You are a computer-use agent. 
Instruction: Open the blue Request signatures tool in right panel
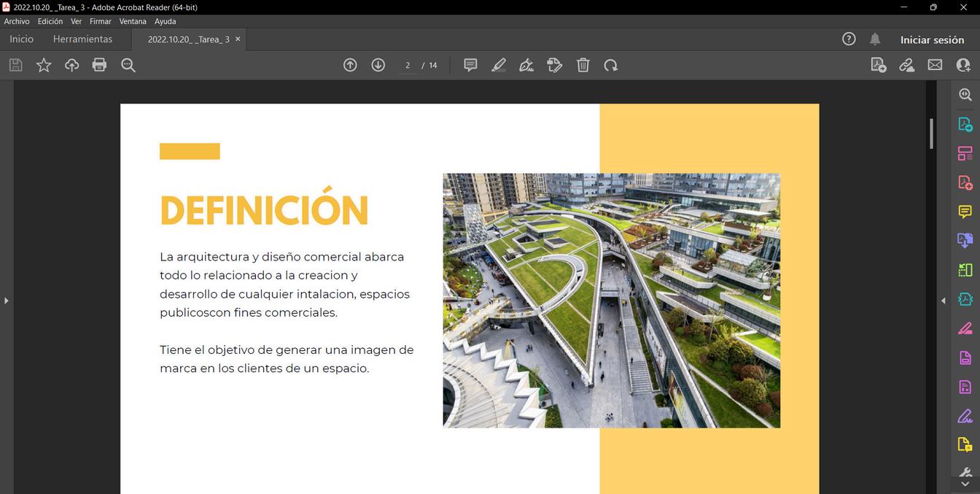965,299
